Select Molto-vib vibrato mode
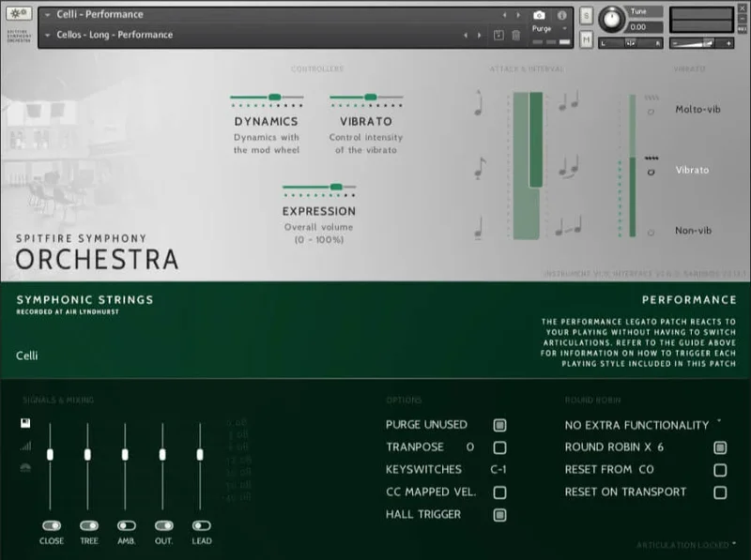Image resolution: width=751 pixels, height=560 pixels. 697,110
